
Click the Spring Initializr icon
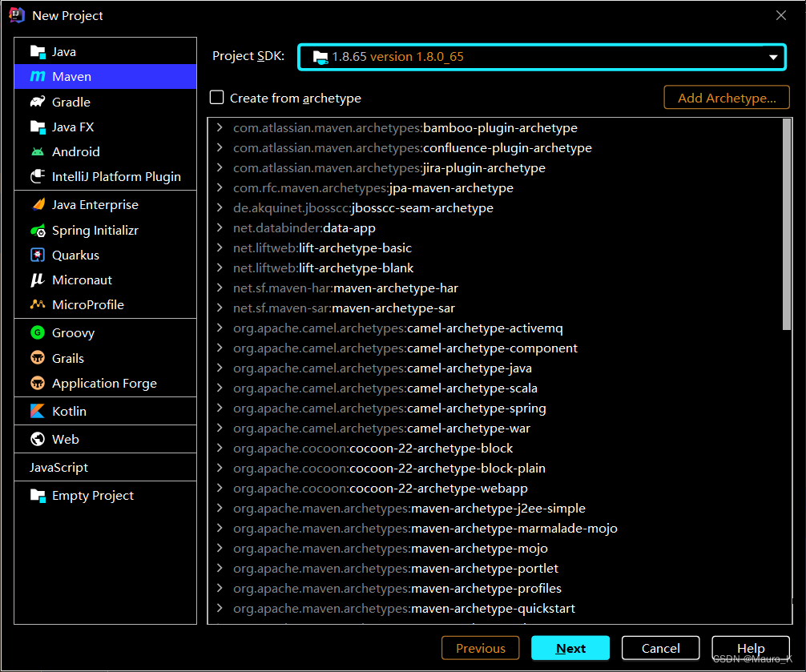click(x=38, y=231)
